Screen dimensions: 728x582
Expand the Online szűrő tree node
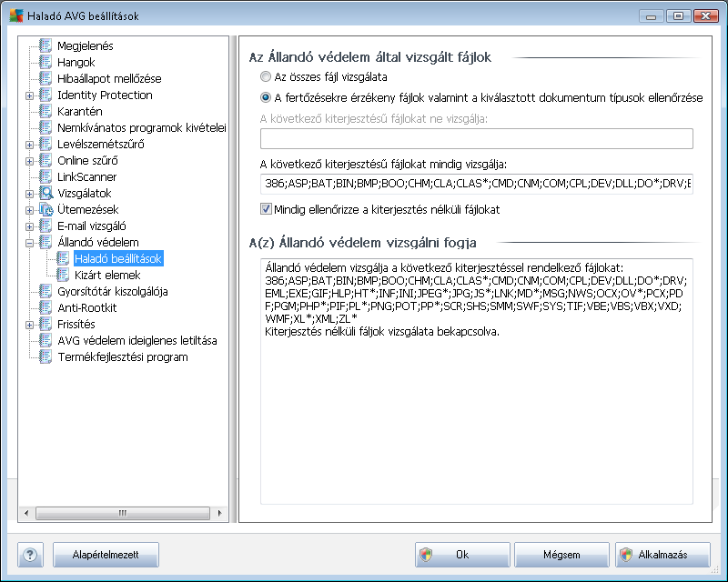coord(29,161)
